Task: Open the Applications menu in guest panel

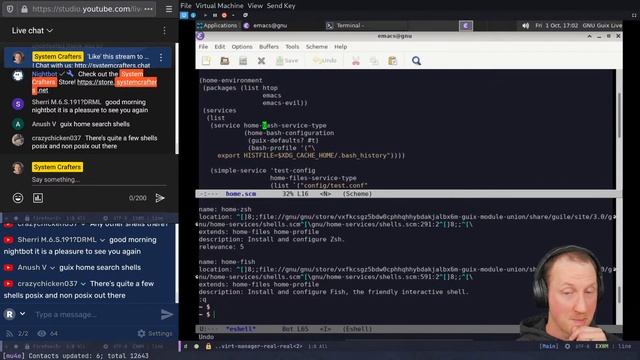Action: [217, 25]
